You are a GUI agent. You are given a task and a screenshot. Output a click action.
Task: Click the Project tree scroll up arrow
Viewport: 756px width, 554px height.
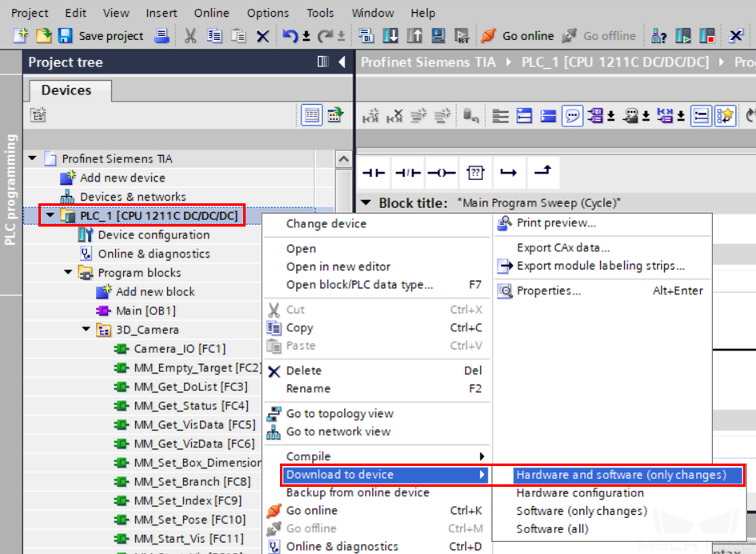tap(343, 159)
